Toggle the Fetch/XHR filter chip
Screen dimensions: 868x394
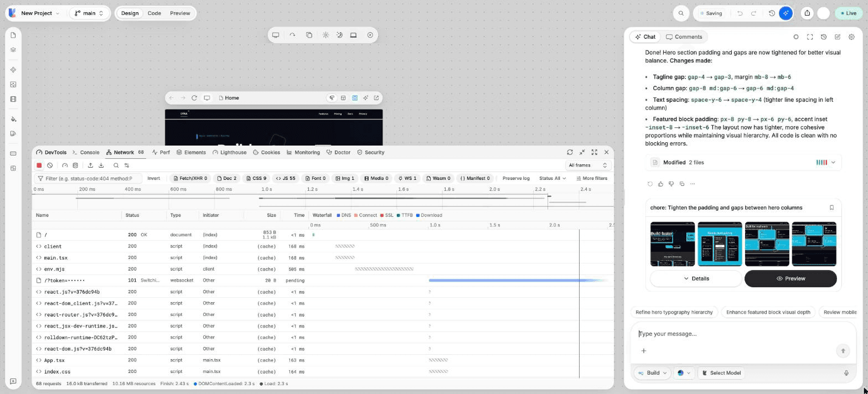coord(190,178)
